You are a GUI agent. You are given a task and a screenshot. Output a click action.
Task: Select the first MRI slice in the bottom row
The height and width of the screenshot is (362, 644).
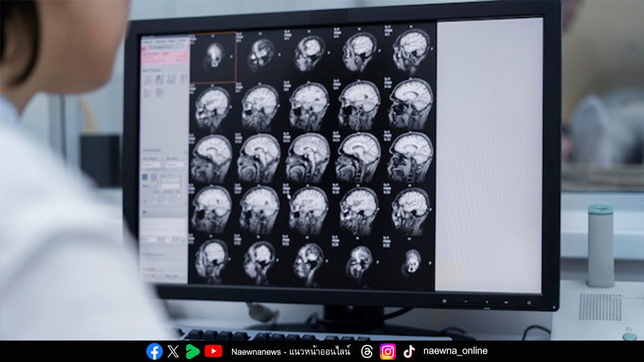point(212,260)
